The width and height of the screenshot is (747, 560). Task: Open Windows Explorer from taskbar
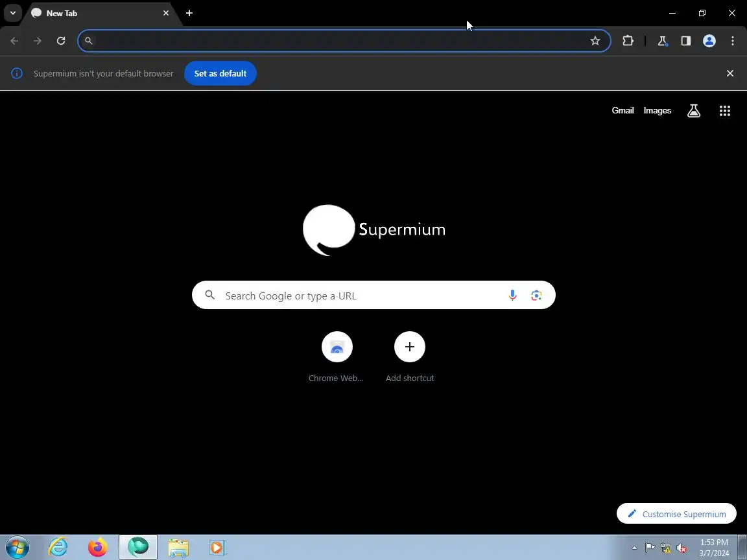[x=178, y=547]
